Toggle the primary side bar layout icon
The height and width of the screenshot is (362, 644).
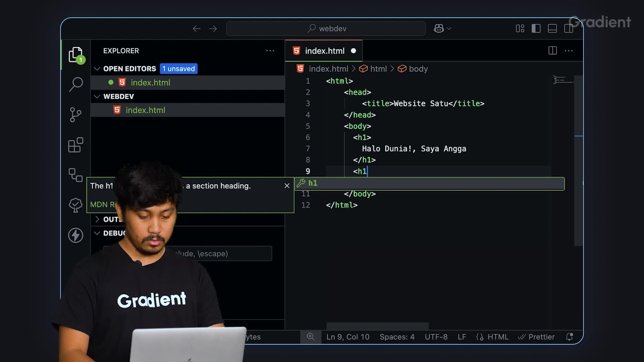click(x=536, y=28)
